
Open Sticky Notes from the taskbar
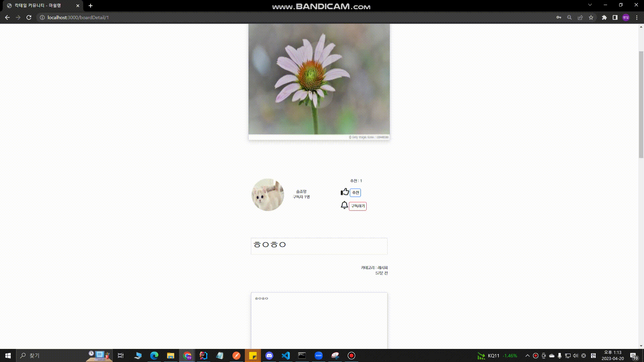point(253,356)
